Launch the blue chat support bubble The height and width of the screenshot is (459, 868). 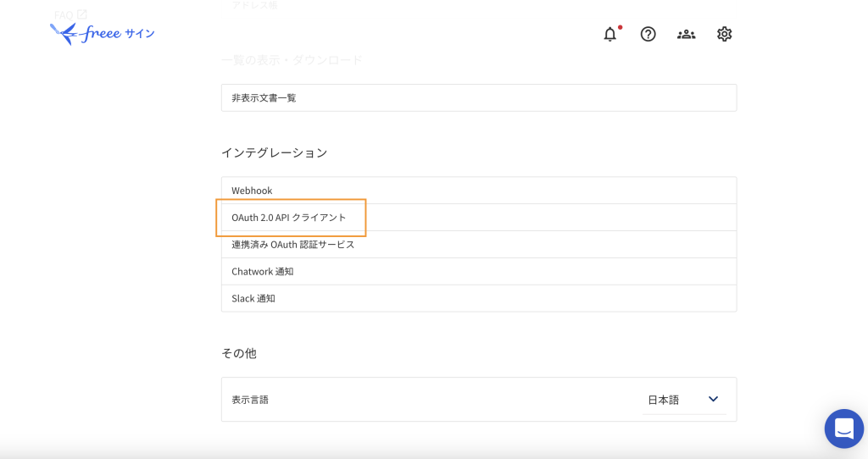[x=843, y=429]
